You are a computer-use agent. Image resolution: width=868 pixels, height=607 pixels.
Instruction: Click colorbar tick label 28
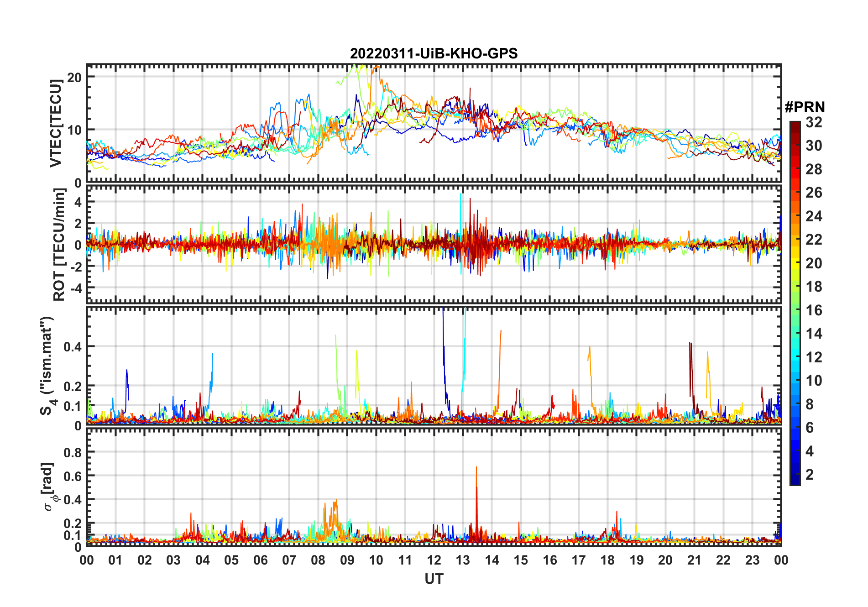click(x=814, y=169)
